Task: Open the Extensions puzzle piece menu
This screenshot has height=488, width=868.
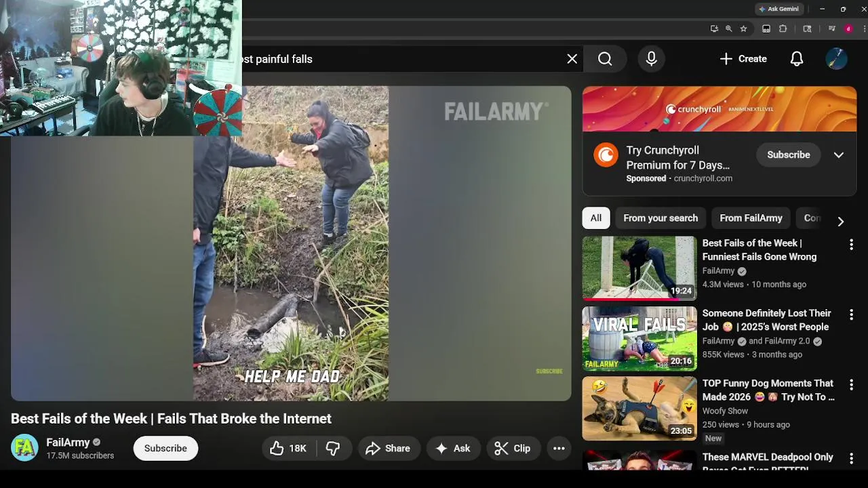Action: tap(783, 28)
